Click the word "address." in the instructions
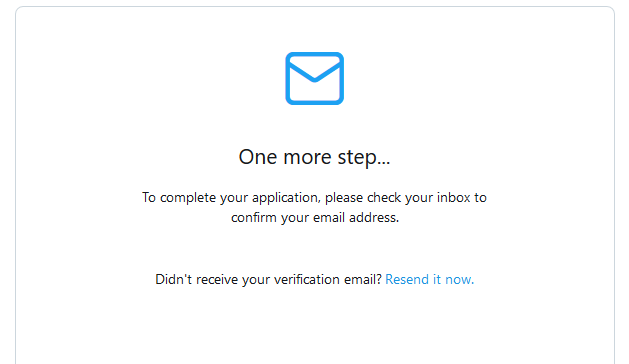The height and width of the screenshot is (364, 629). pyautogui.click(x=374, y=218)
